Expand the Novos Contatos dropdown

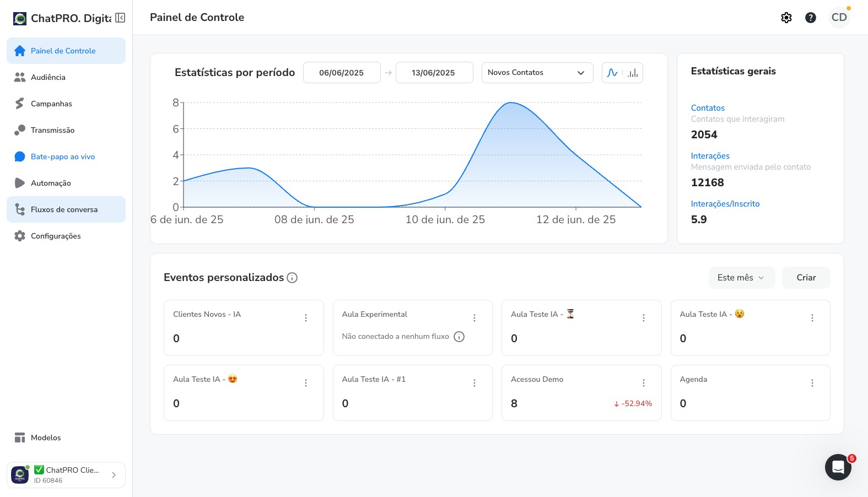pyautogui.click(x=537, y=73)
